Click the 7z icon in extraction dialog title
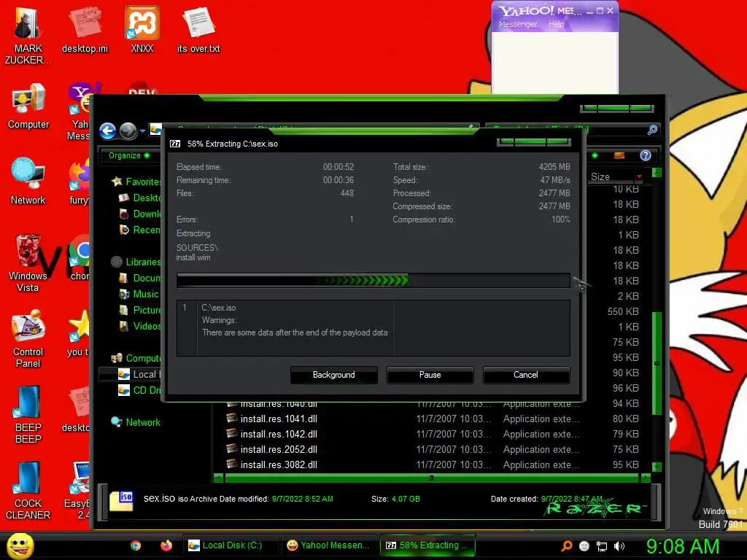The height and width of the screenshot is (560, 747). click(x=175, y=144)
